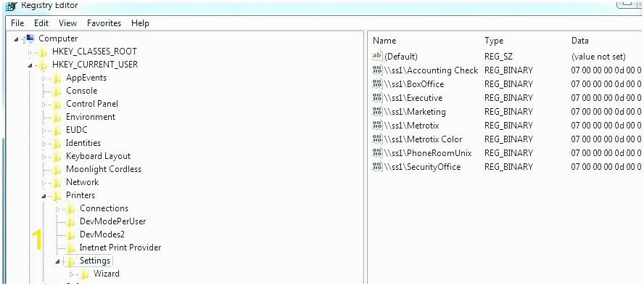Select the (Default) string value icon
This screenshot has width=644, height=286.
click(377, 57)
